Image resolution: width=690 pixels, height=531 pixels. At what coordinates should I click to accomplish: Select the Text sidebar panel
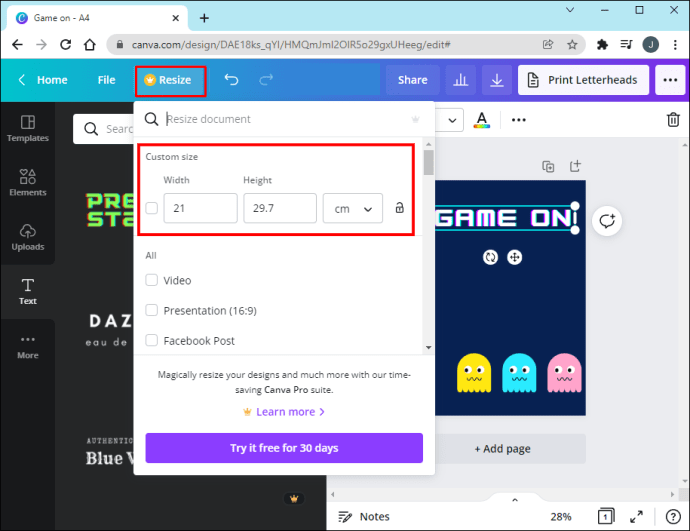coord(27,291)
